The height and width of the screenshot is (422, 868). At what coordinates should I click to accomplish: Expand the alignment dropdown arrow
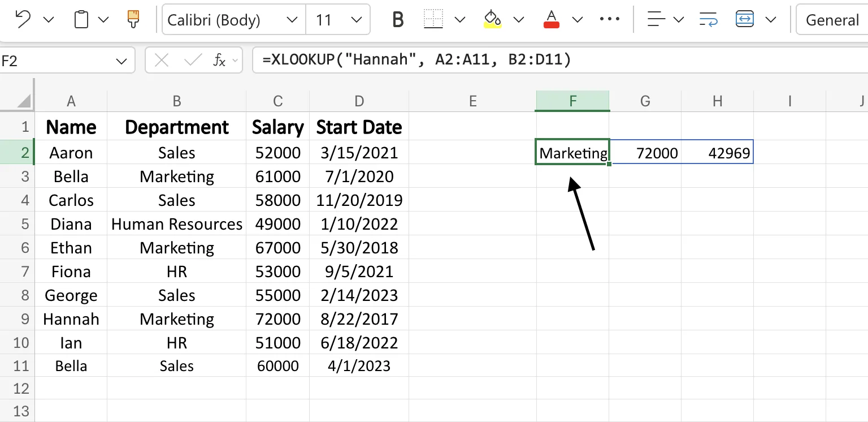[x=678, y=20]
